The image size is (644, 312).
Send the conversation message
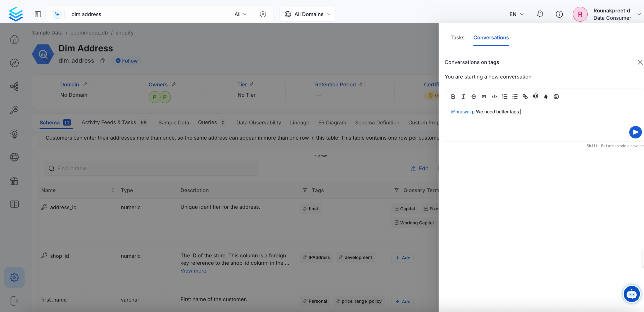tap(635, 132)
